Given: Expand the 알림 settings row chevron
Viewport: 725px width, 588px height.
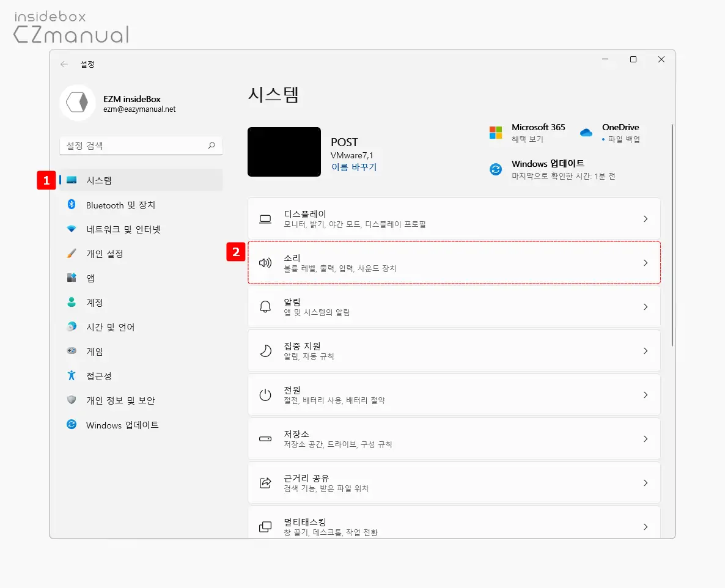Looking at the screenshot, I should tap(646, 307).
